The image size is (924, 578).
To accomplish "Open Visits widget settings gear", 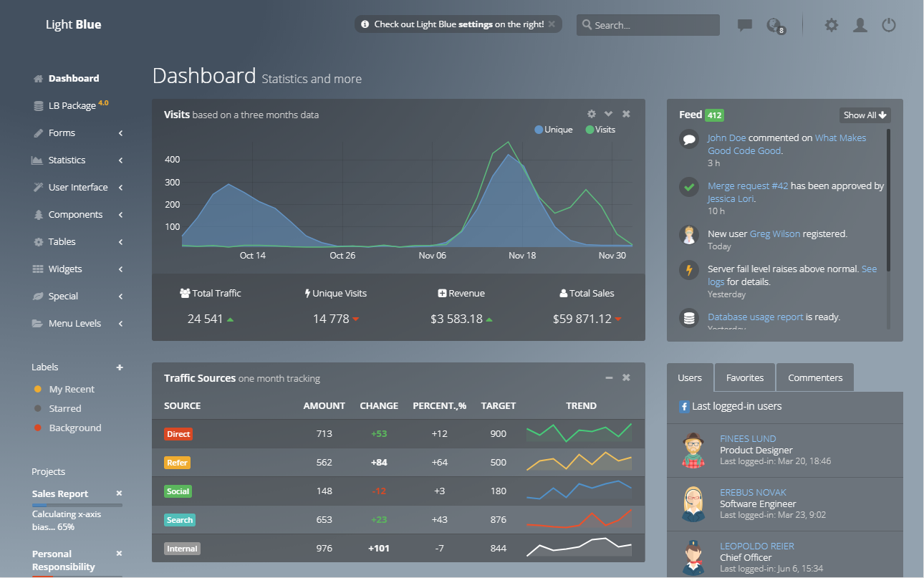I will pyautogui.click(x=591, y=114).
